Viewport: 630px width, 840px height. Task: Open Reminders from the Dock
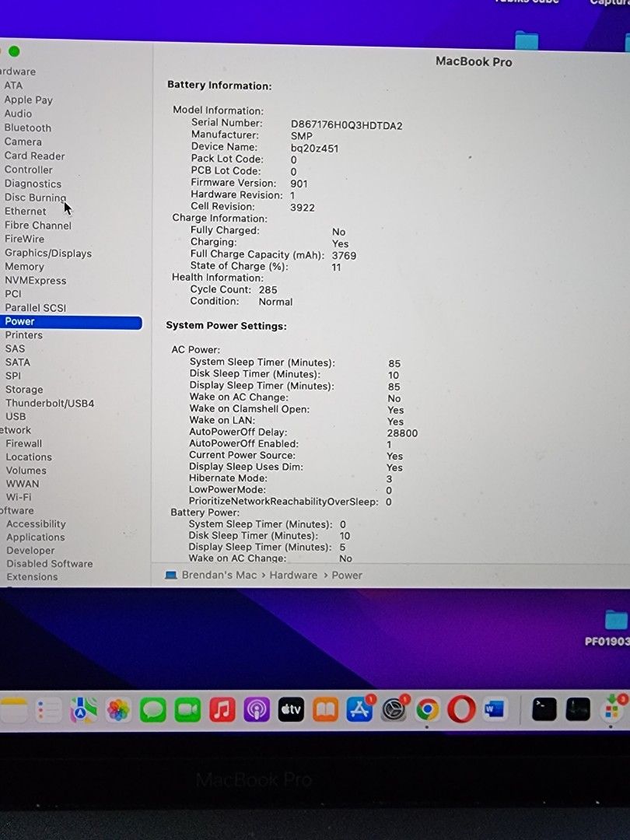pos(49,711)
